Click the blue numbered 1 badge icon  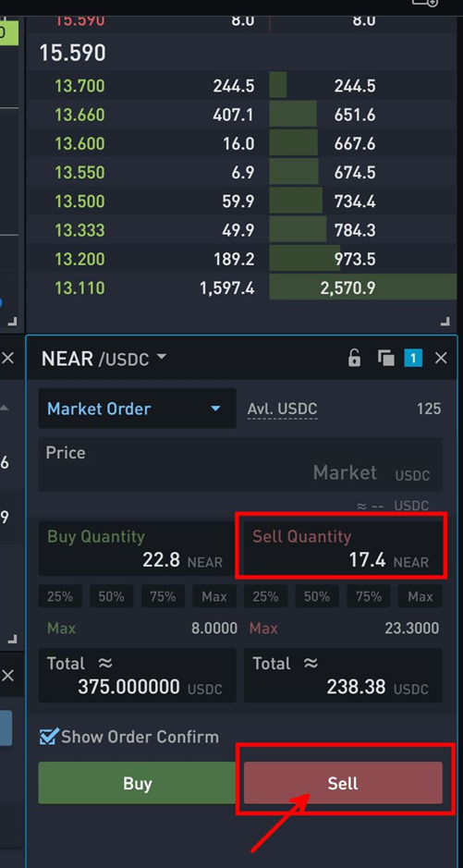tap(413, 359)
